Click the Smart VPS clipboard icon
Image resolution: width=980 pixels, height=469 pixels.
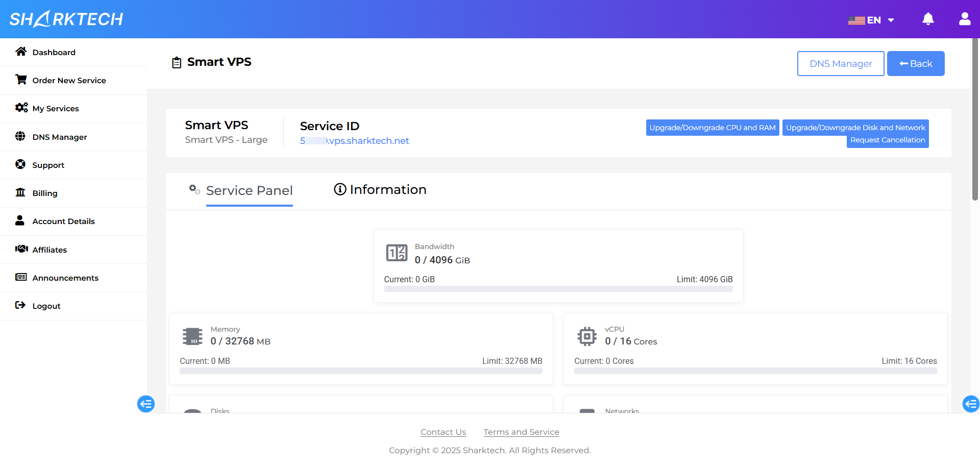click(177, 63)
